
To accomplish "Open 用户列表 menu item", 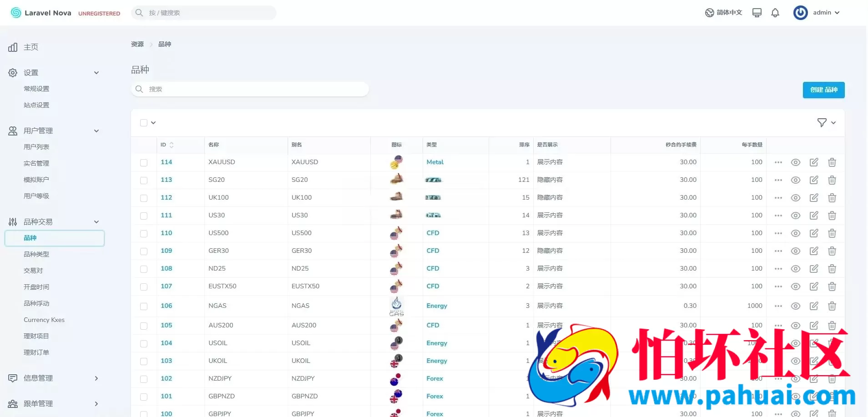I will tap(36, 147).
